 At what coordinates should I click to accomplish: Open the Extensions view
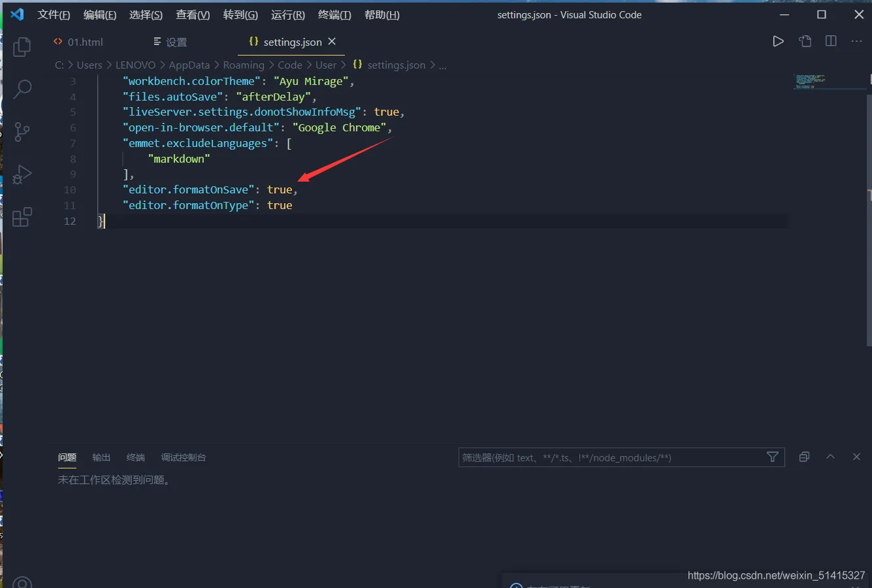[22, 217]
